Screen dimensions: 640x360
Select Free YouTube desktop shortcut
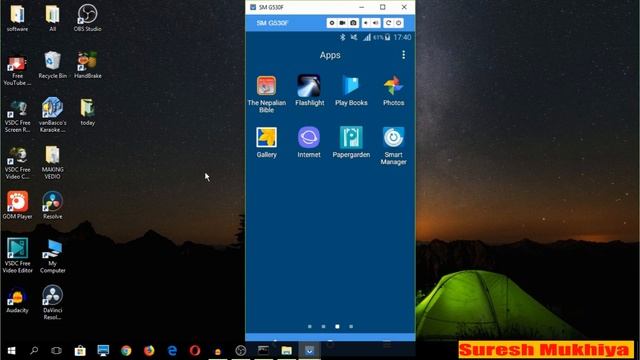(17, 70)
